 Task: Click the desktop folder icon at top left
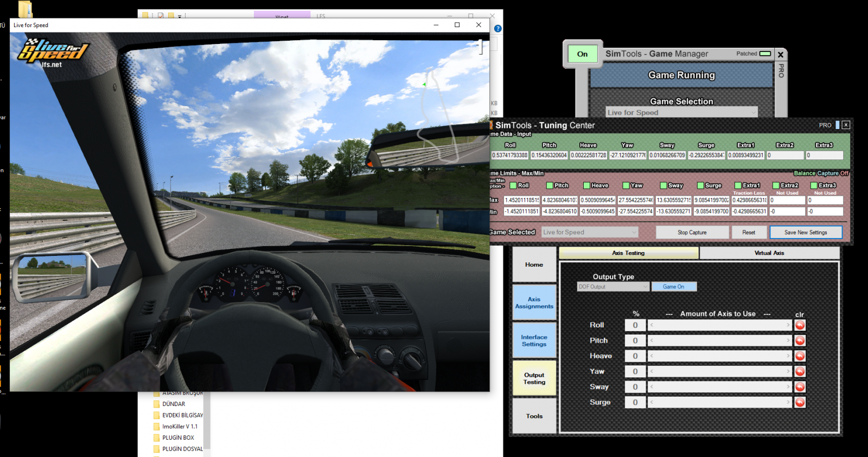tap(25, 9)
